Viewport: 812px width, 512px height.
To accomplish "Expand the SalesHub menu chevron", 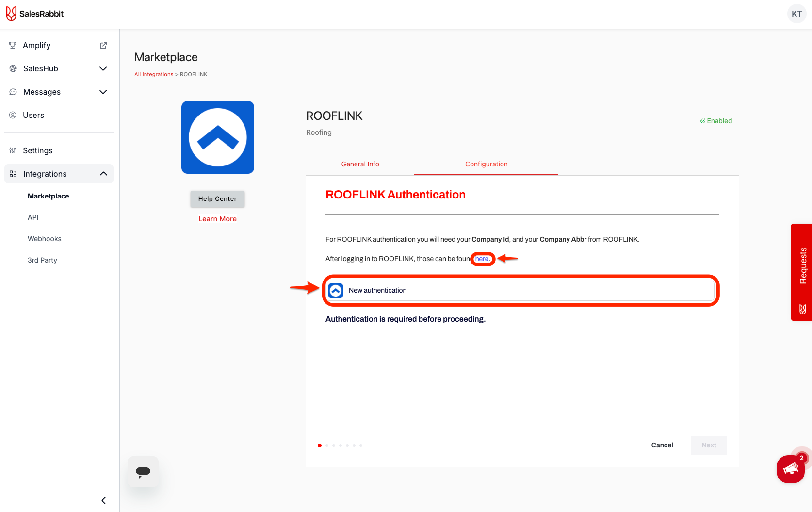I will tap(103, 68).
